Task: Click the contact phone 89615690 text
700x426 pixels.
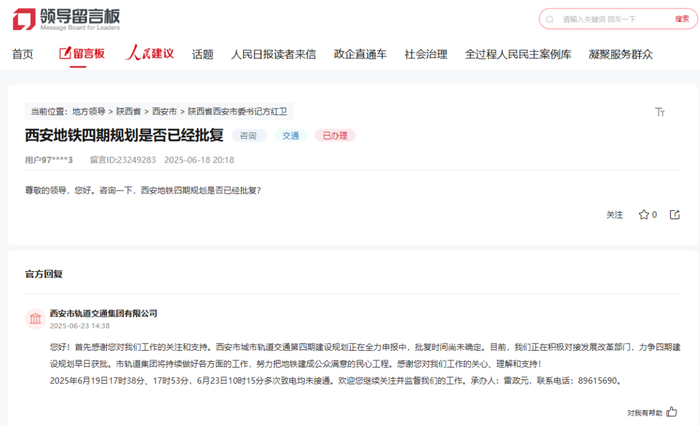Action: [599, 381]
